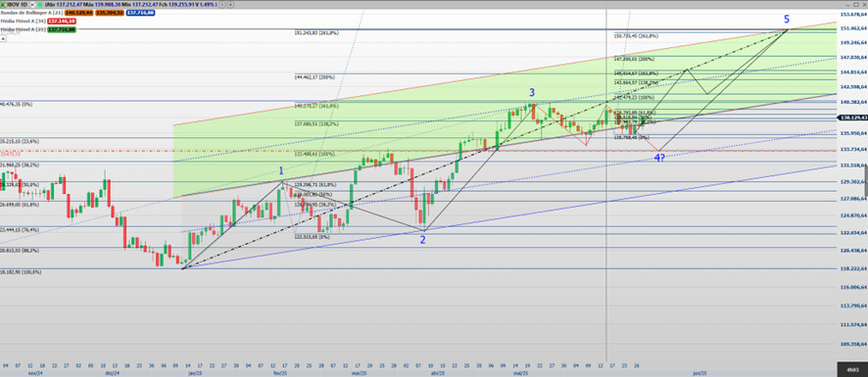The image size is (868, 377).
Task: Maximize the chart window
Action: point(856,5)
